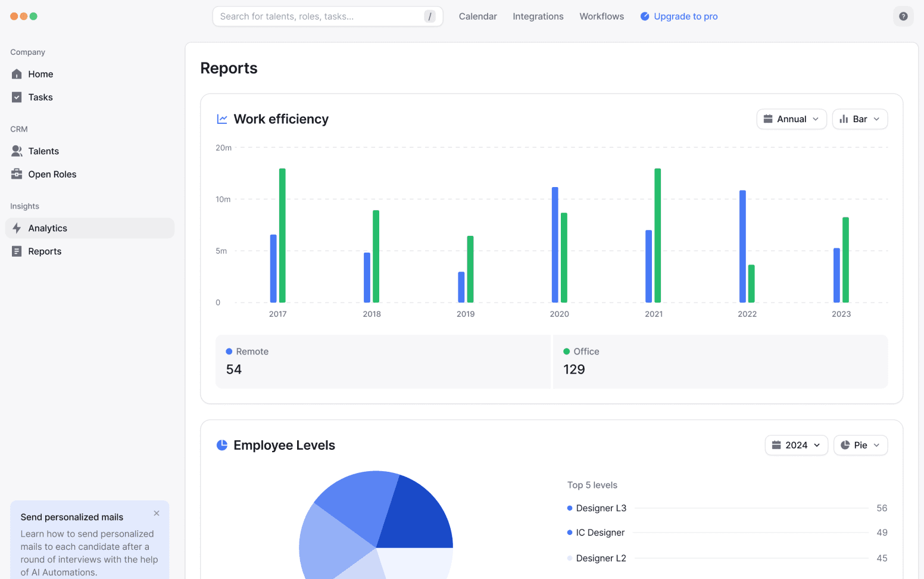
Task: Open the Workflows menu item
Action: pyautogui.click(x=601, y=17)
